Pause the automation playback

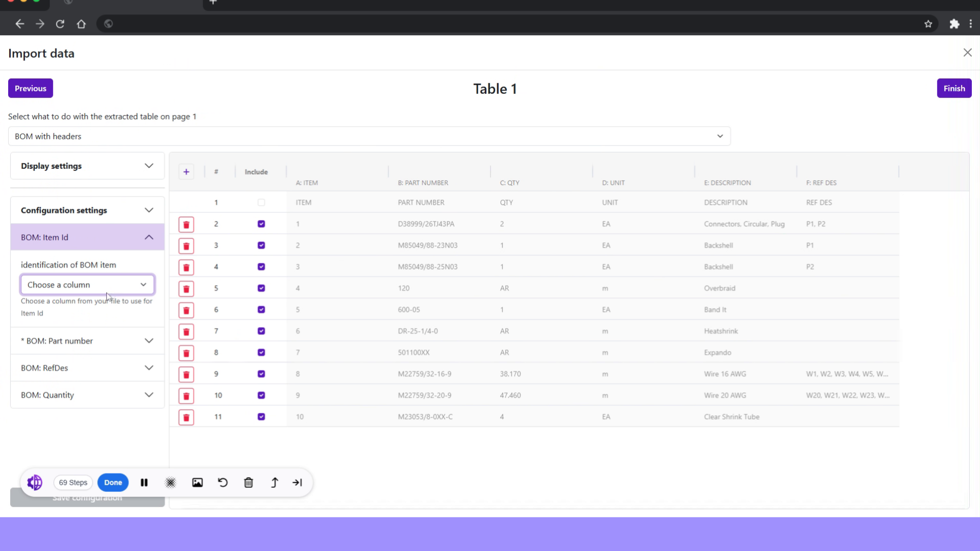point(144,482)
